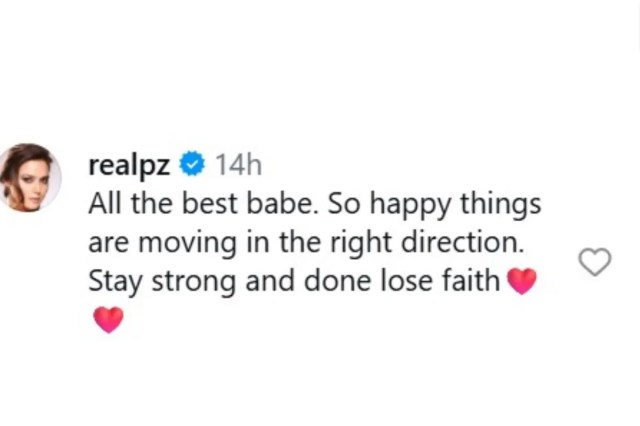The width and height of the screenshot is (640, 426).
Task: Click the words 'Stay strong'
Action: [x=151, y=281]
